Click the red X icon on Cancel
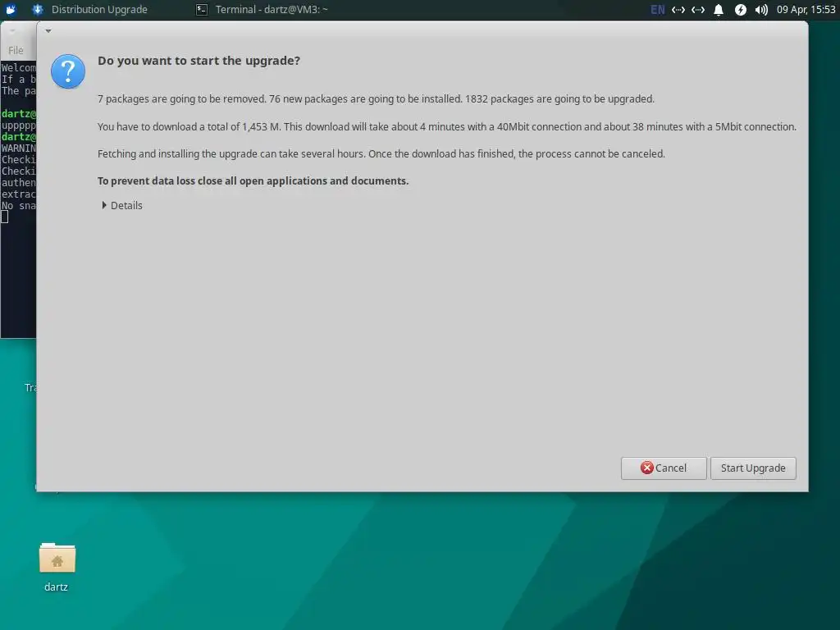The image size is (840, 630). [x=647, y=468]
